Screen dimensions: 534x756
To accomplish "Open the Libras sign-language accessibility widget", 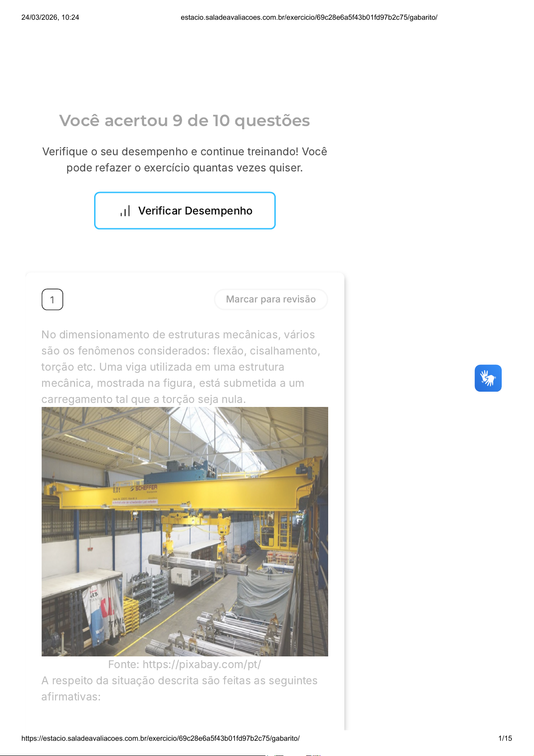I will (488, 378).
